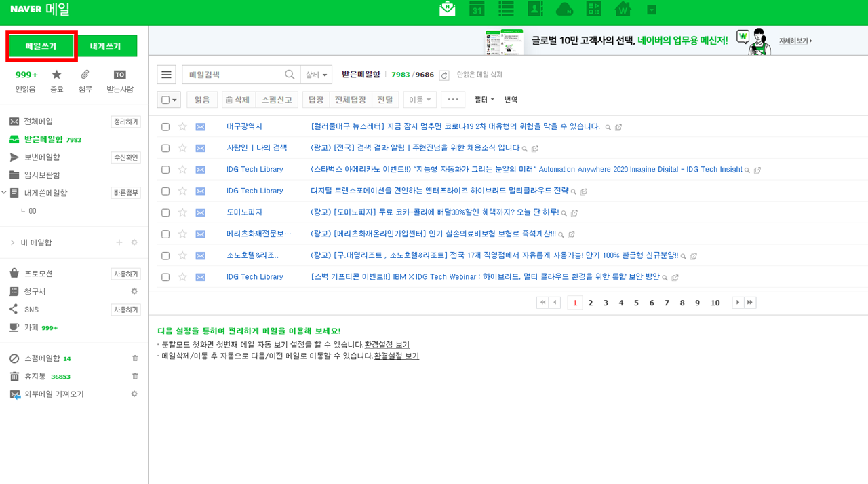Check the 도미노피자 mail checkbox

tap(165, 212)
